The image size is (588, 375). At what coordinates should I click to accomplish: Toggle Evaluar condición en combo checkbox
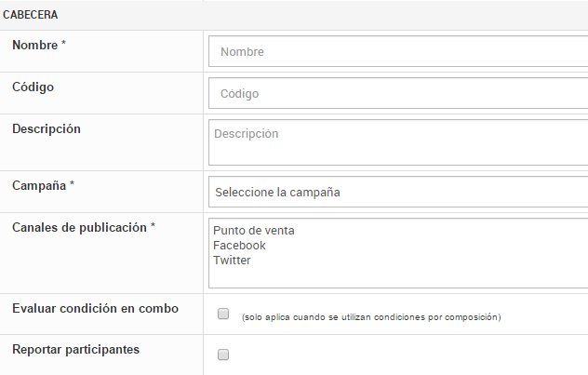pyautogui.click(x=223, y=315)
